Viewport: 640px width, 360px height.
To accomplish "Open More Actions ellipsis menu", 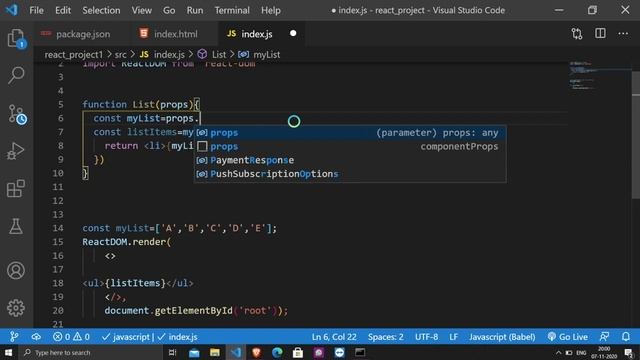I will click(x=623, y=33).
